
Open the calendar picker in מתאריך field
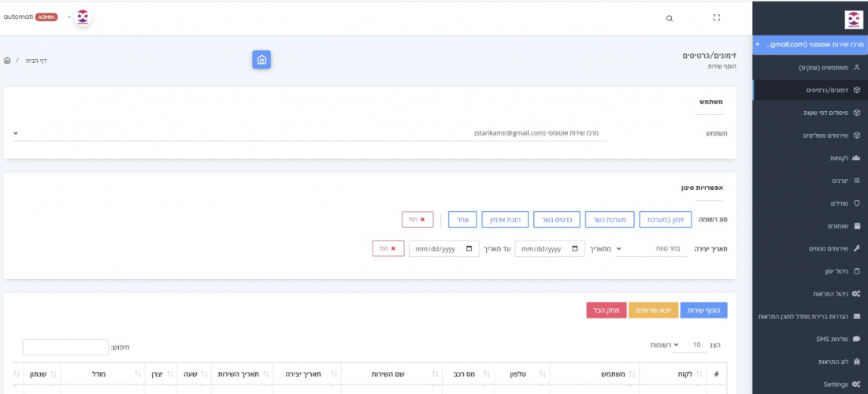tap(575, 249)
